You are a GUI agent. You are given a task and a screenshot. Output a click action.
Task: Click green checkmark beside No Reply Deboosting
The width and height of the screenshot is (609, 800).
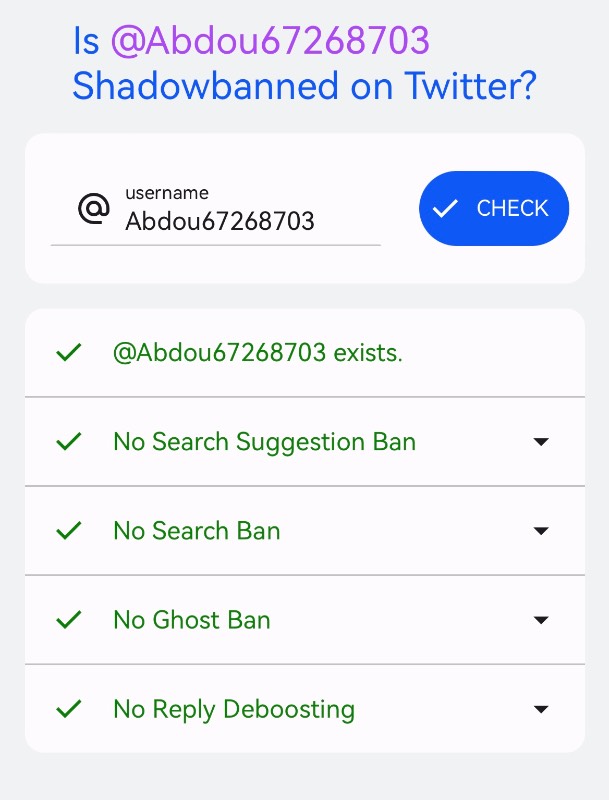tap(69, 709)
